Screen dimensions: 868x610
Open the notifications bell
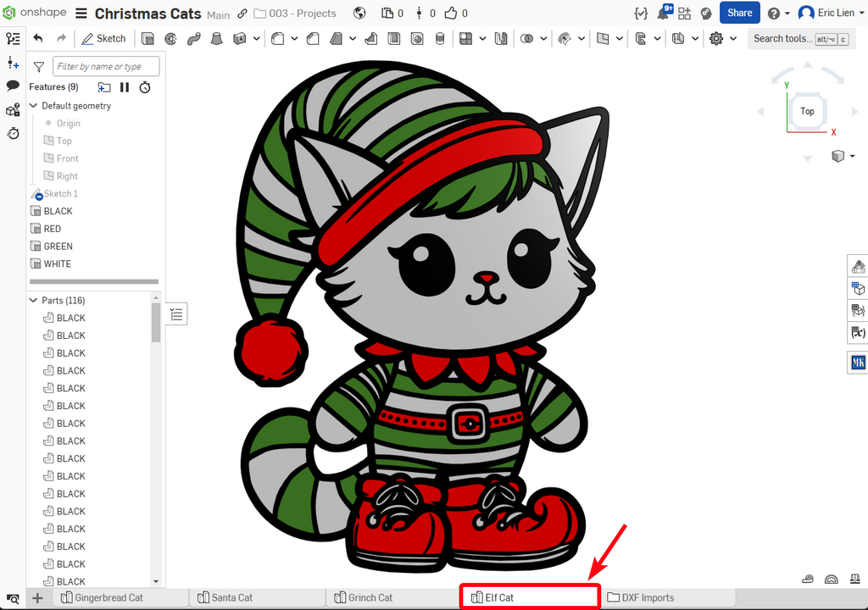(663, 13)
